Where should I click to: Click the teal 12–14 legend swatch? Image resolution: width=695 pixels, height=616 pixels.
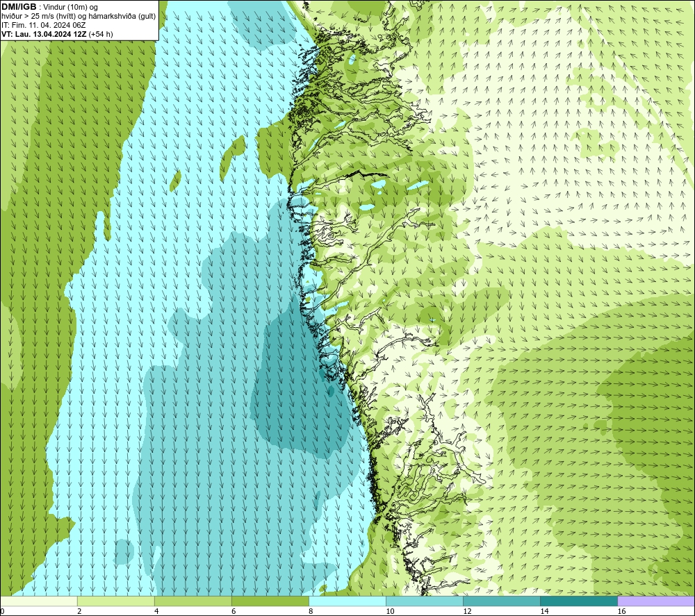click(x=502, y=601)
